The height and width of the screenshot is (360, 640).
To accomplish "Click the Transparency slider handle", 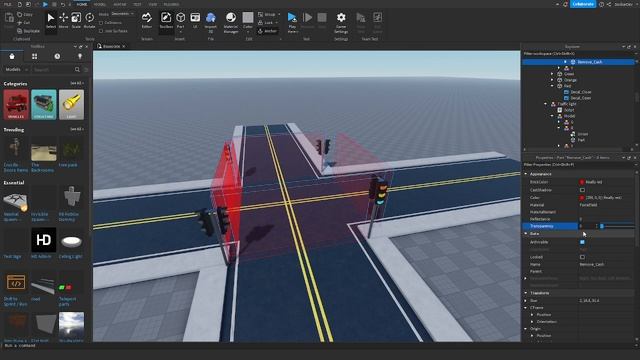I will (602, 226).
